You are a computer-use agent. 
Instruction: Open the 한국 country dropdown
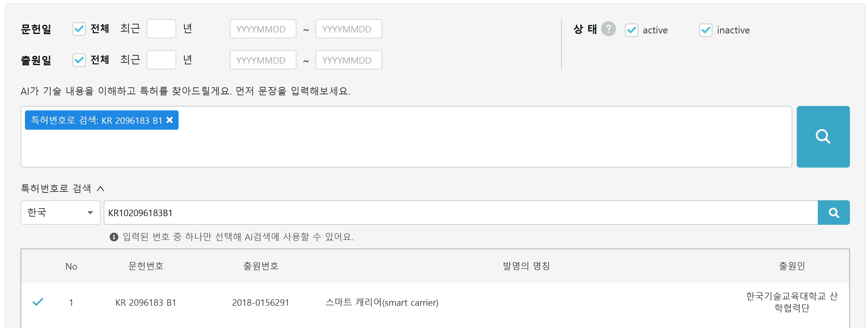(61, 213)
